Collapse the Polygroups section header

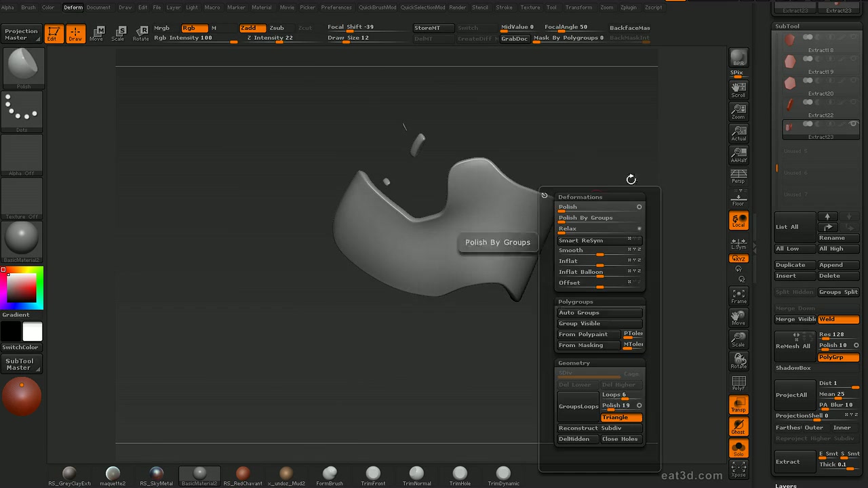[x=576, y=302]
